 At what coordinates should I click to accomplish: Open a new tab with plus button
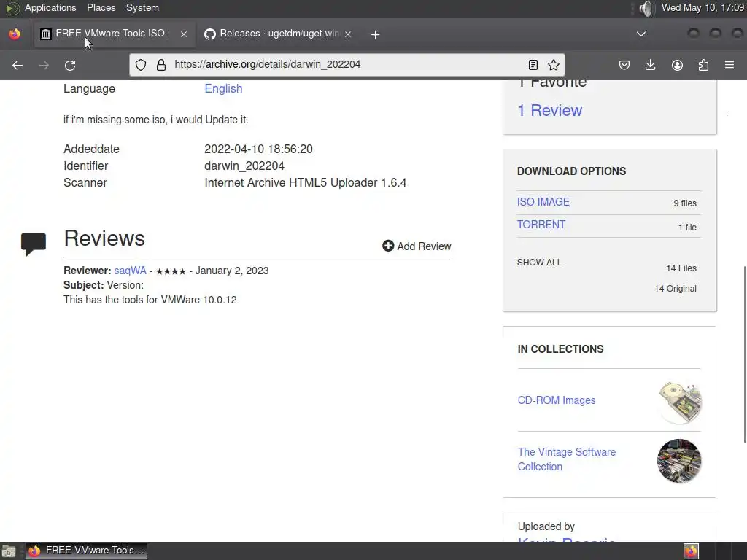[x=376, y=34]
